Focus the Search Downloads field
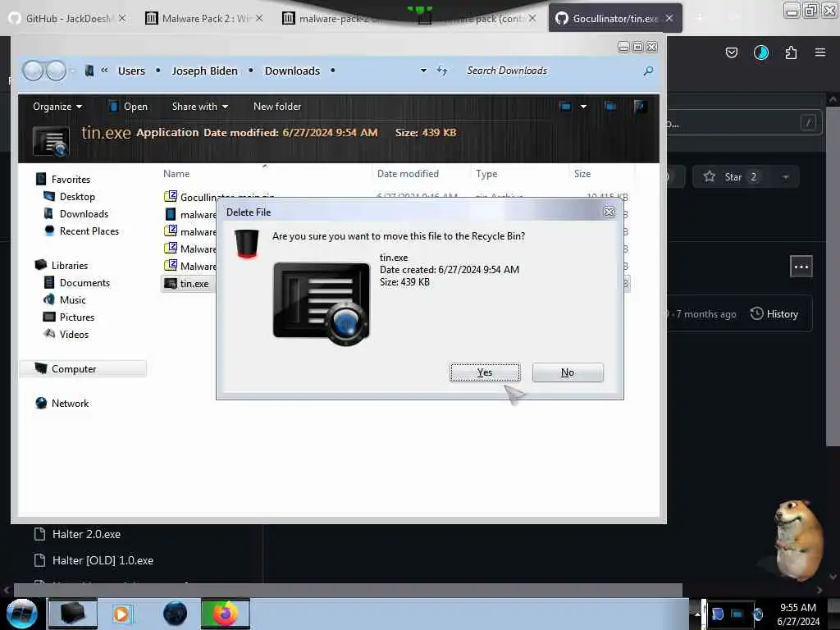This screenshot has width=840, height=630. point(552,71)
